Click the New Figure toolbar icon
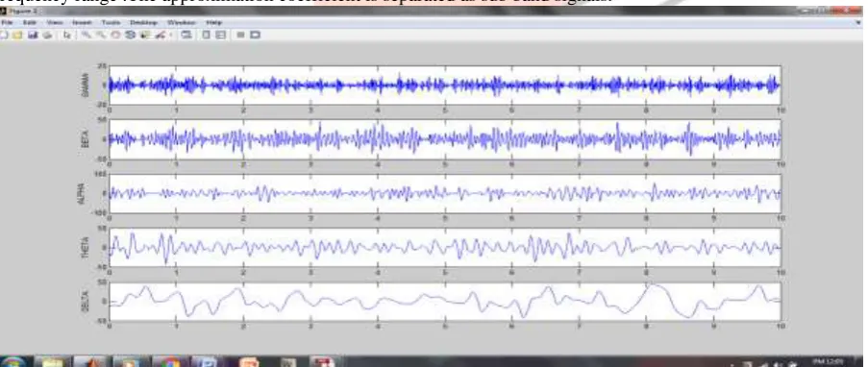 [x=4, y=35]
